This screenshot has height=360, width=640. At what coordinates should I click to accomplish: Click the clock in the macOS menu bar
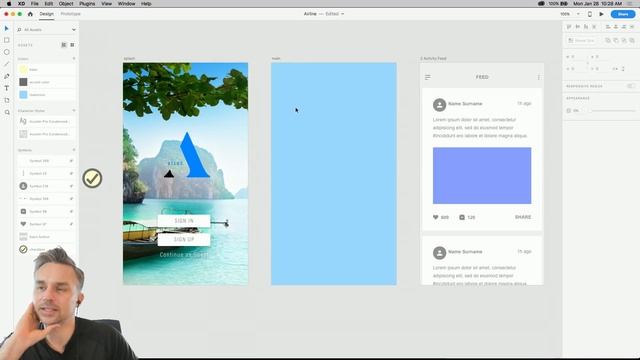click(598, 4)
